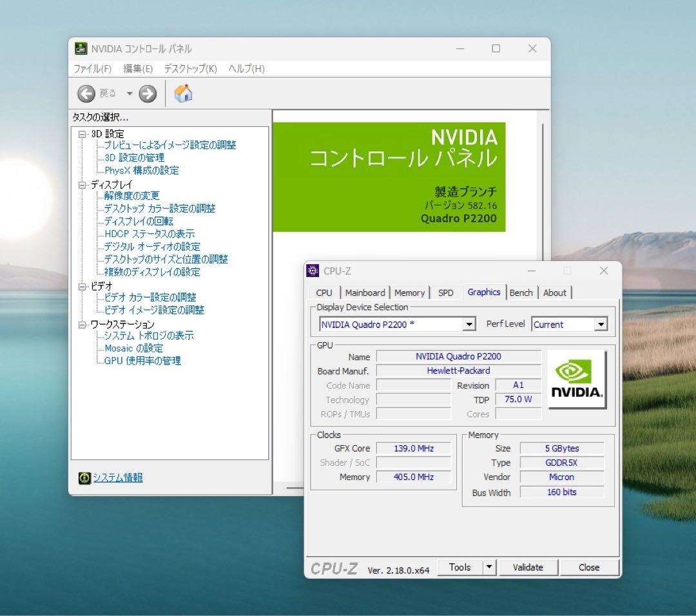Click the Bus Width value 160 bits
This screenshot has height=616, width=696.
[562, 492]
